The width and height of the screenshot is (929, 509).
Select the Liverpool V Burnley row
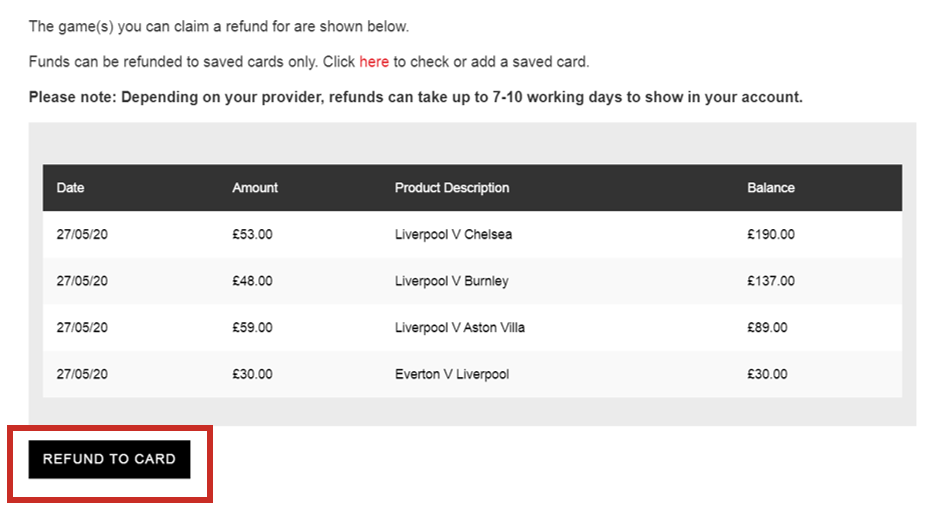(x=451, y=281)
